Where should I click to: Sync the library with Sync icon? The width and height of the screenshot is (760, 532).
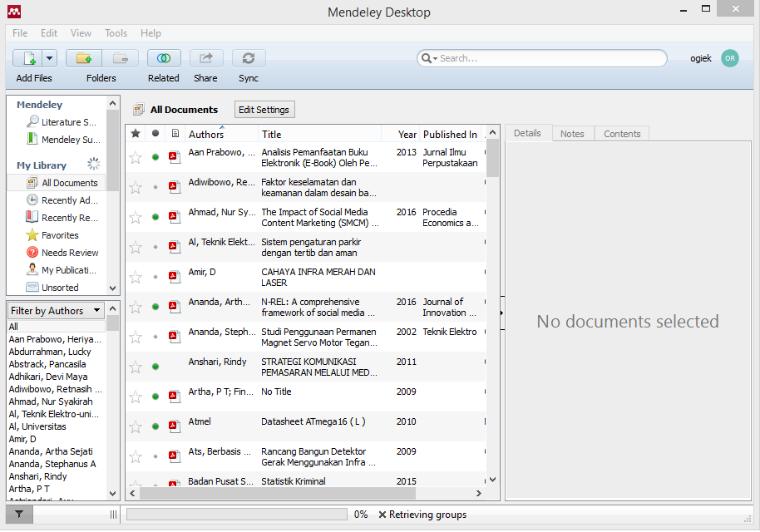pyautogui.click(x=249, y=59)
